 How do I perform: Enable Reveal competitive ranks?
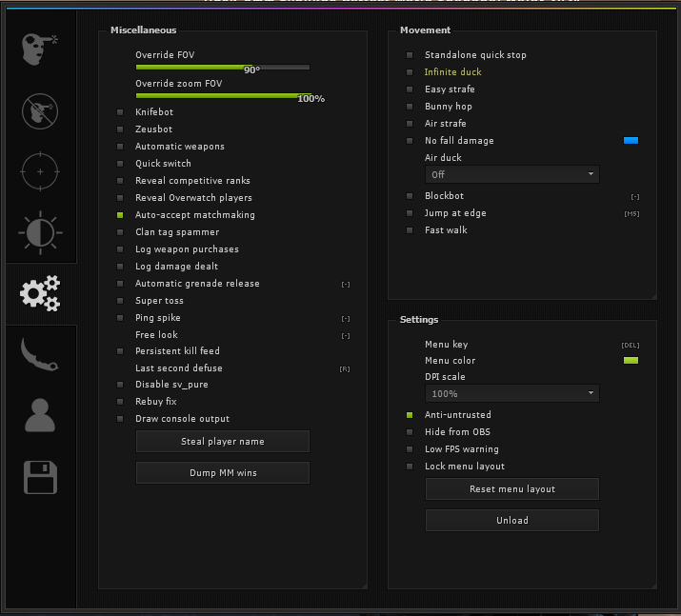coord(120,181)
